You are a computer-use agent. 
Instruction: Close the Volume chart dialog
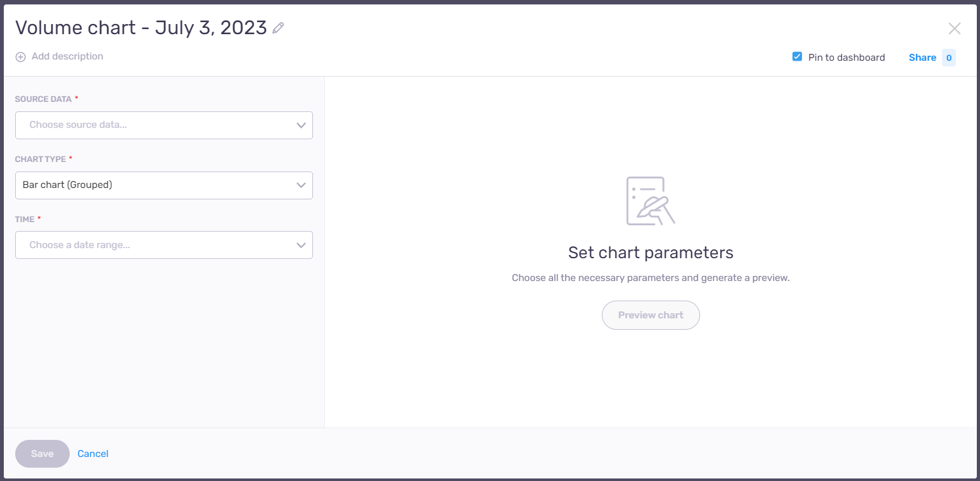pyautogui.click(x=954, y=28)
